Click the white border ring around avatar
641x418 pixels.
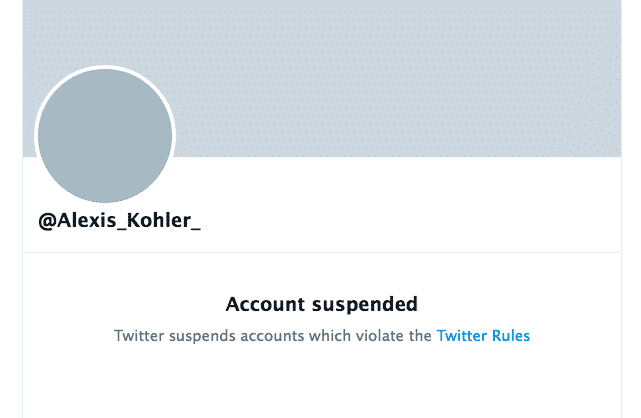click(x=104, y=69)
